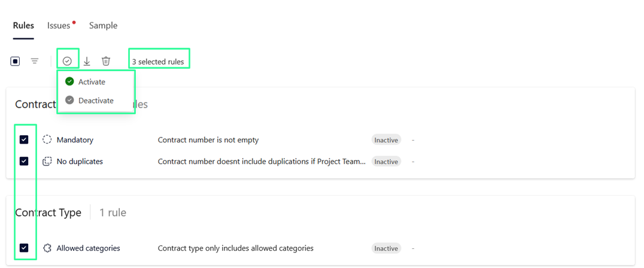Click the No duplicates rule icon
644x268 pixels.
tap(47, 162)
